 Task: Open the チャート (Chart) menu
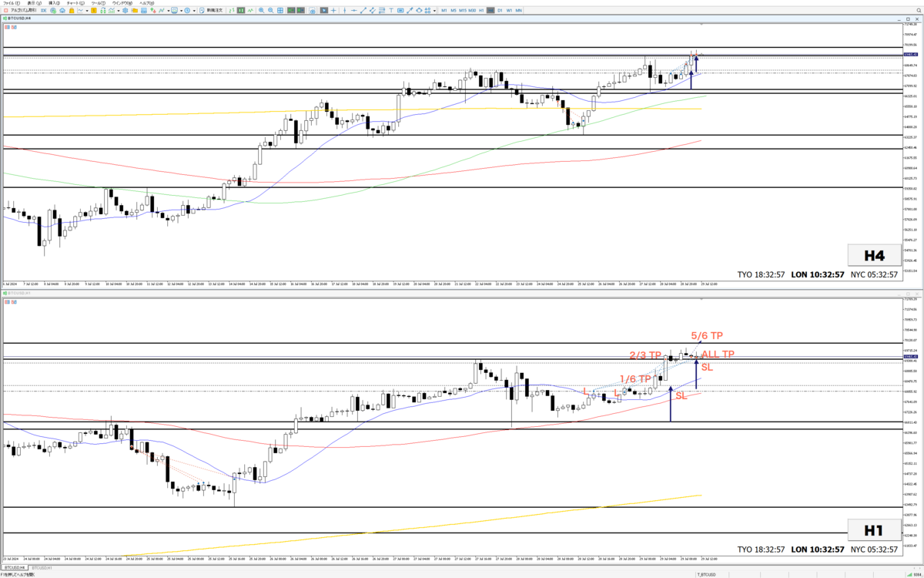pos(75,3)
